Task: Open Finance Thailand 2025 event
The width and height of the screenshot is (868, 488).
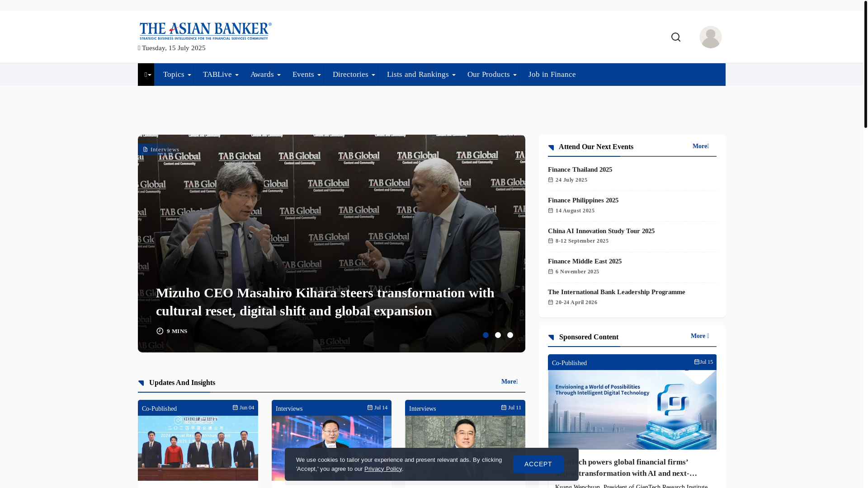Action: (580, 169)
